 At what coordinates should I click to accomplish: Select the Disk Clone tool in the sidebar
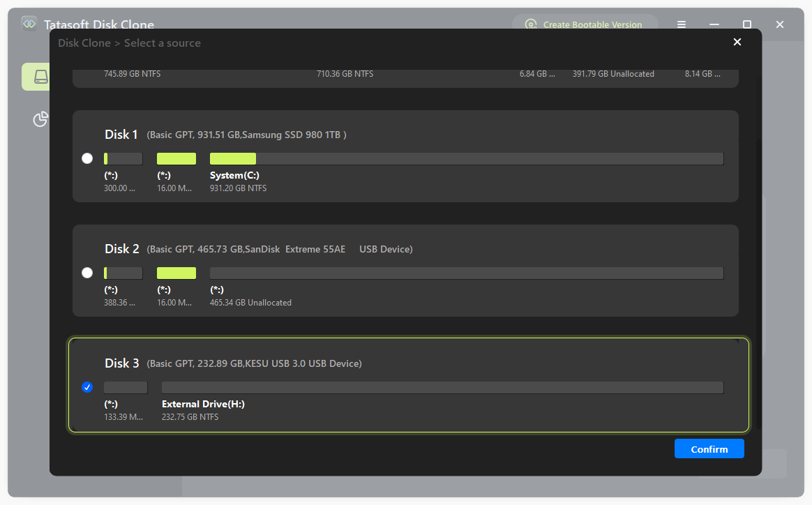pyautogui.click(x=40, y=77)
